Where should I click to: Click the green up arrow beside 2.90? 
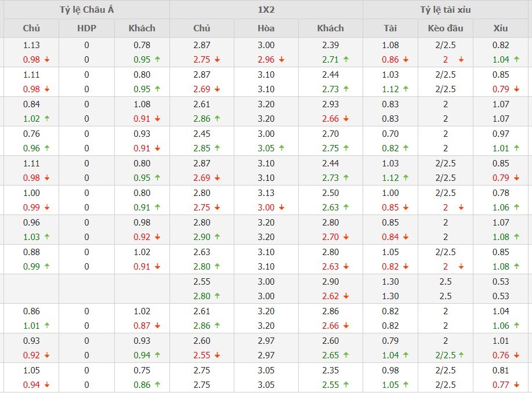point(218,237)
